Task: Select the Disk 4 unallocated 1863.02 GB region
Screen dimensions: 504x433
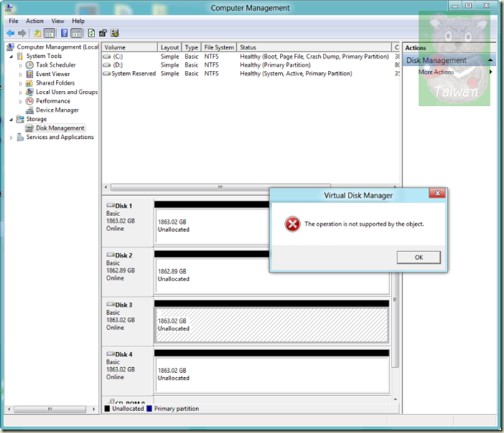Action: point(272,374)
